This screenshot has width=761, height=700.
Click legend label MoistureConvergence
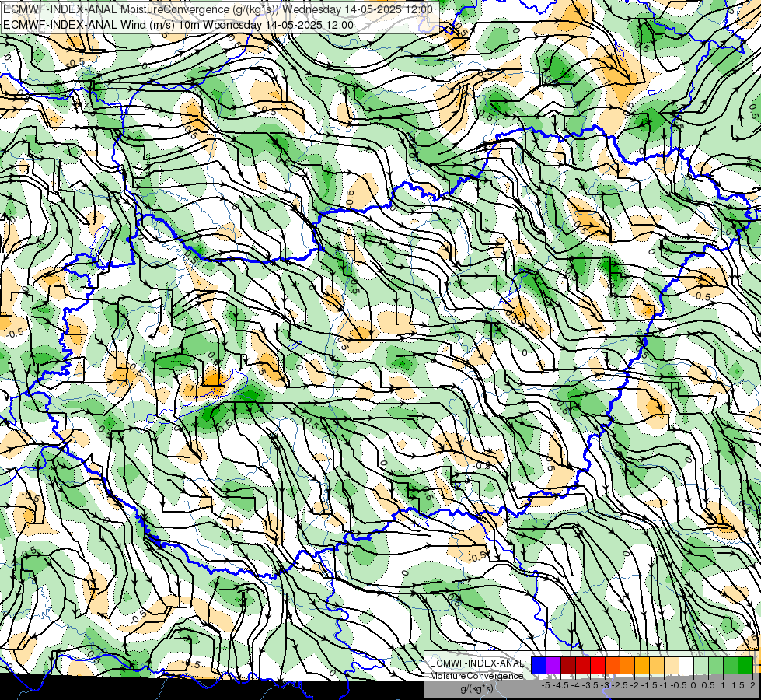coord(476,676)
